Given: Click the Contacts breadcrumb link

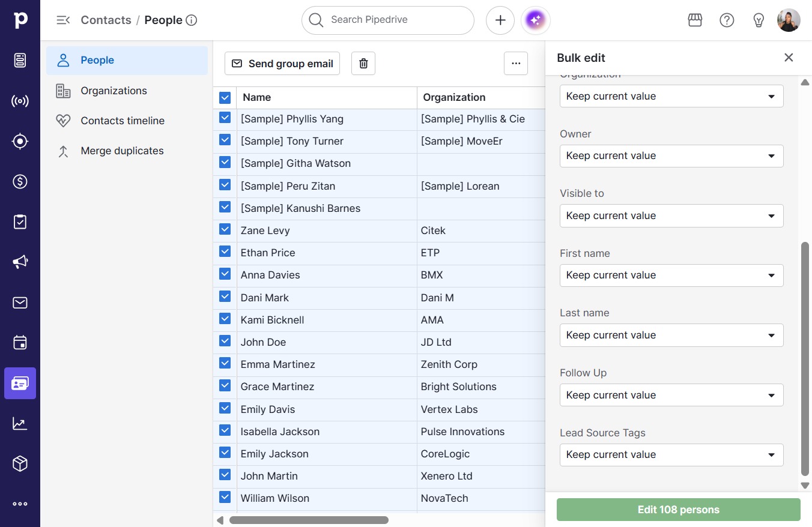Looking at the screenshot, I should (x=106, y=20).
